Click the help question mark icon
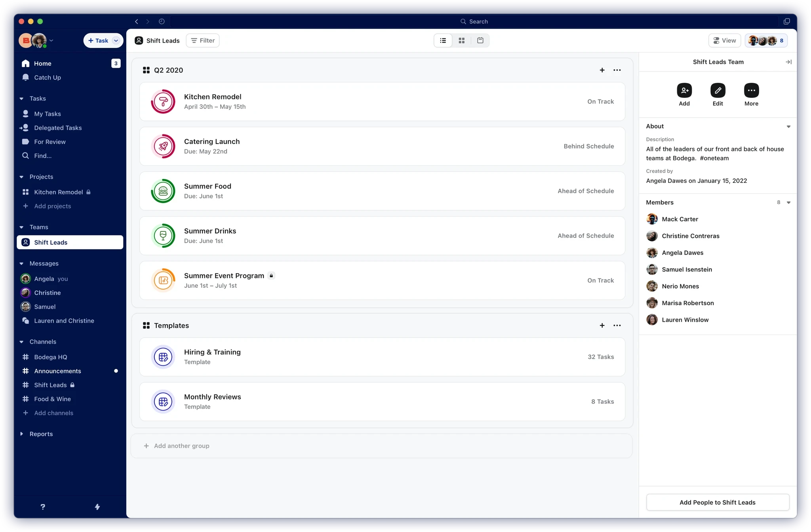The width and height of the screenshot is (811, 532). 43,507
